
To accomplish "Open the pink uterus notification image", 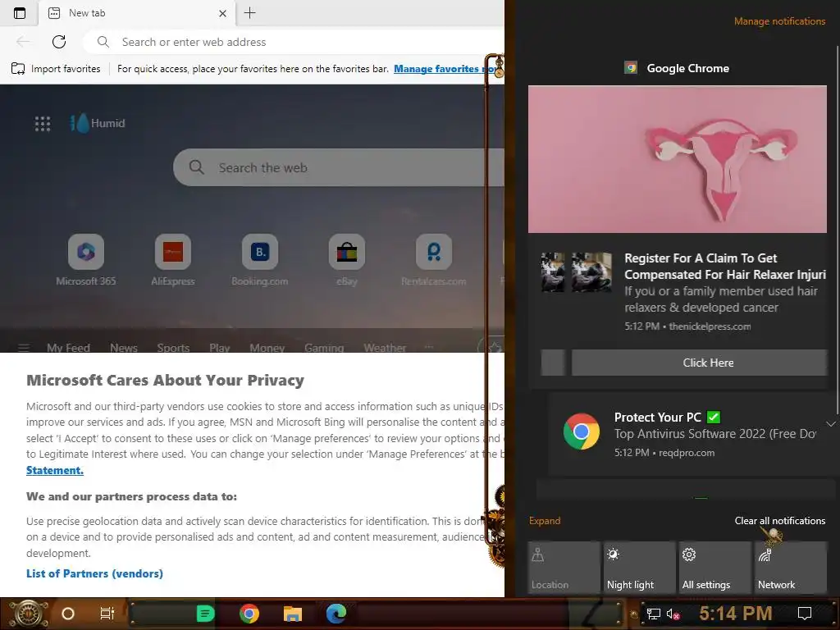I will (677, 159).
